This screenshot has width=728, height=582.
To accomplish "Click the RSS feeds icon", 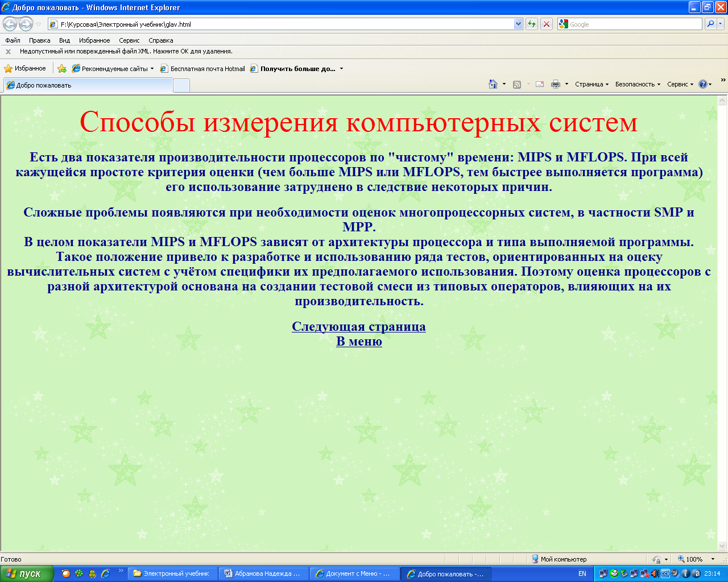I will tap(517, 84).
